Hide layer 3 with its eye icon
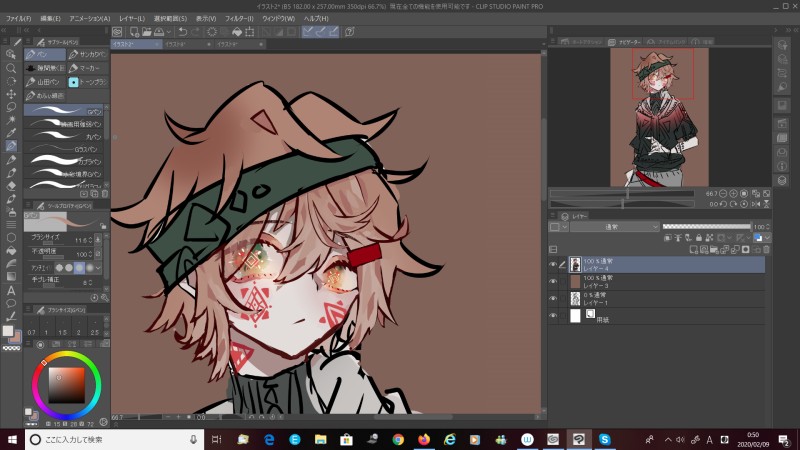This screenshot has width=800, height=450. tap(553, 281)
